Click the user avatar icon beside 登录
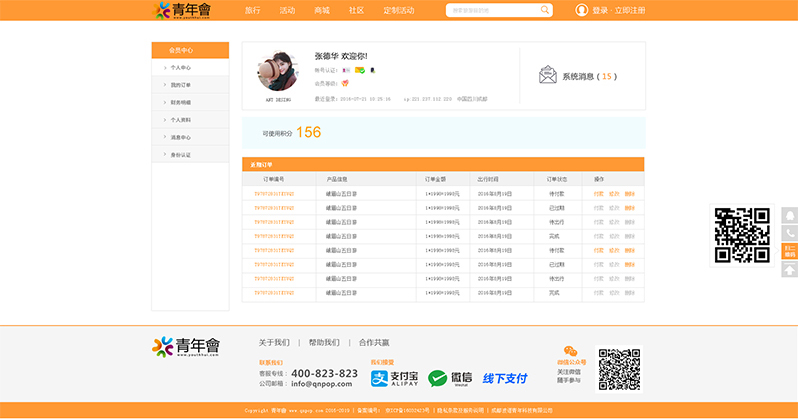The height and width of the screenshot is (420, 798). click(582, 10)
